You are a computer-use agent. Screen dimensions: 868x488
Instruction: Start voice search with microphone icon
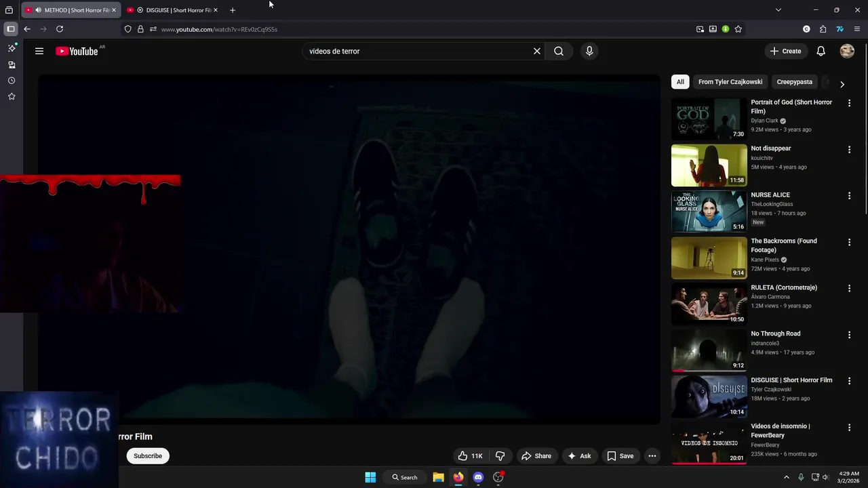pyautogui.click(x=589, y=51)
